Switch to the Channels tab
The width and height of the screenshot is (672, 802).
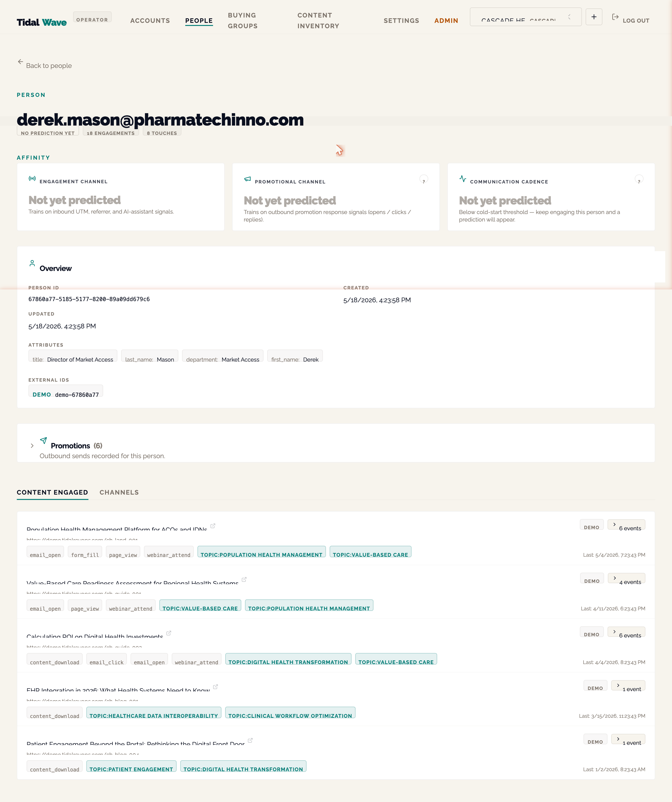pos(119,492)
